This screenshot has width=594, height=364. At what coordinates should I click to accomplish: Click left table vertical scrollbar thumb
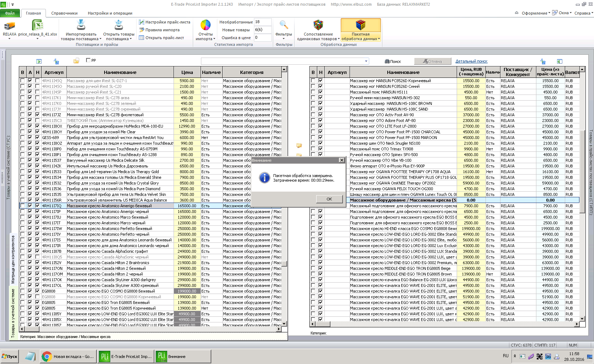click(284, 263)
